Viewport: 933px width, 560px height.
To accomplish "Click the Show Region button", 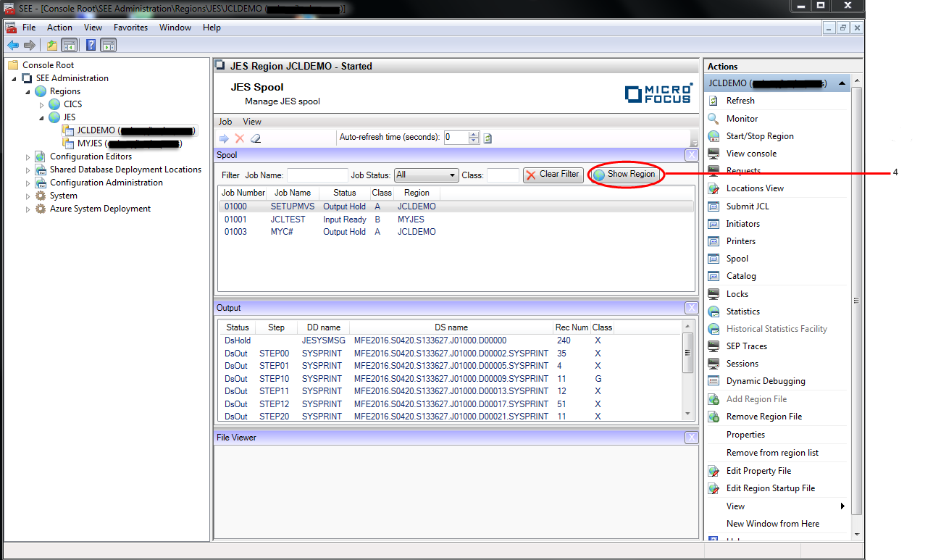I will click(624, 175).
